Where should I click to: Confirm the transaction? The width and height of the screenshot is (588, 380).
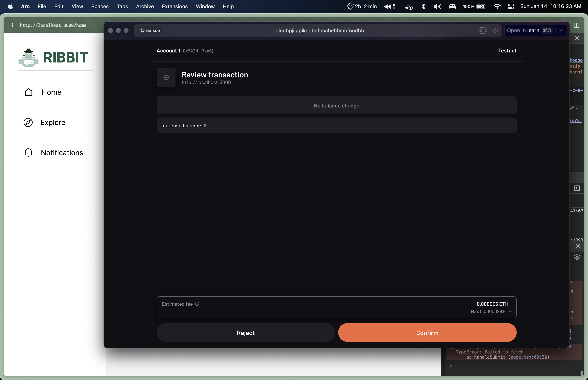(427, 333)
